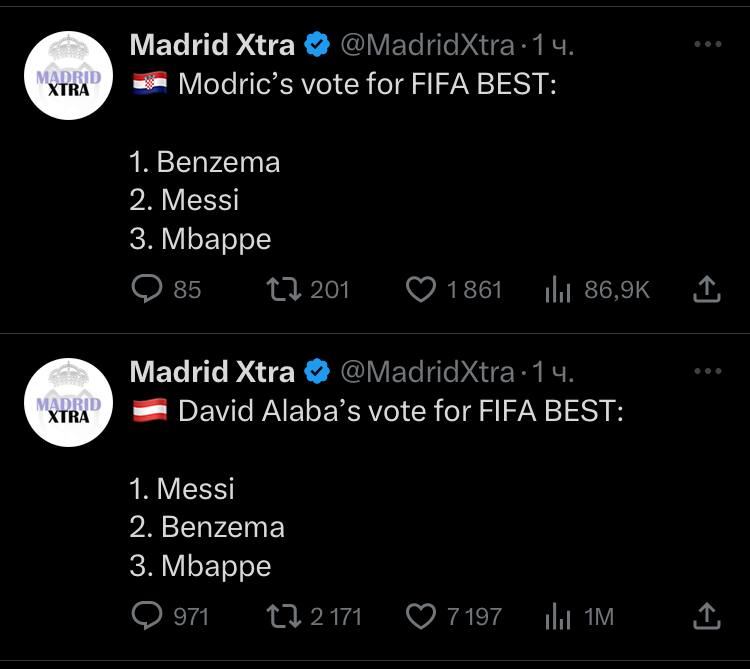The width and height of the screenshot is (750, 669).
Task: Like the David Alaba vote tweet
Action: [x=422, y=616]
